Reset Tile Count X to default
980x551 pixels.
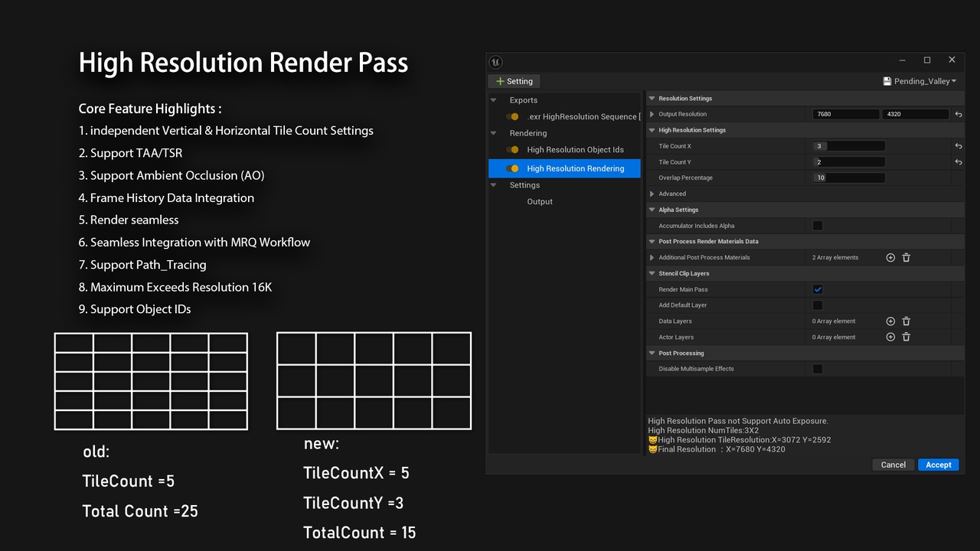tap(959, 146)
